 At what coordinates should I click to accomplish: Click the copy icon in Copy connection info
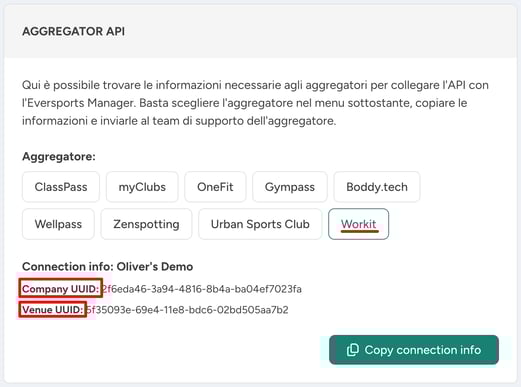pyautogui.click(x=353, y=350)
